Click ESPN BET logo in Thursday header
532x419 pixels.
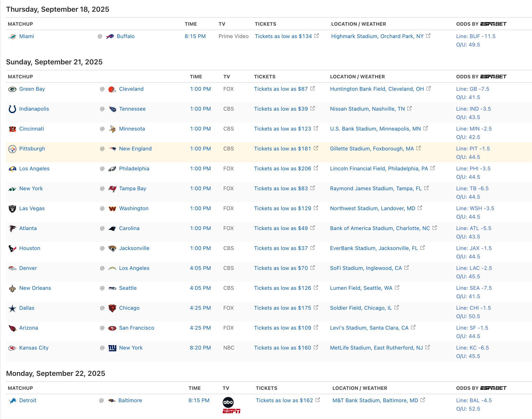click(x=493, y=24)
